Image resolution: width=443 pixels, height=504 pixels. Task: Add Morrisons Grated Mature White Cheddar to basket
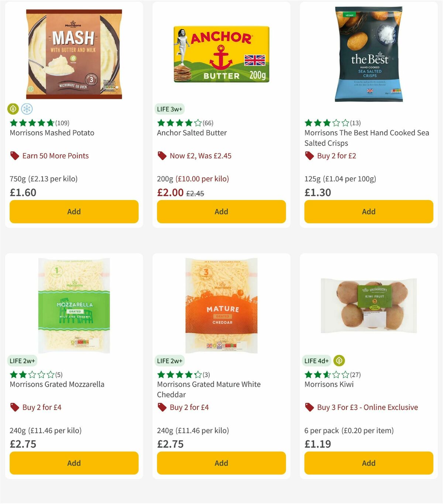click(x=221, y=463)
